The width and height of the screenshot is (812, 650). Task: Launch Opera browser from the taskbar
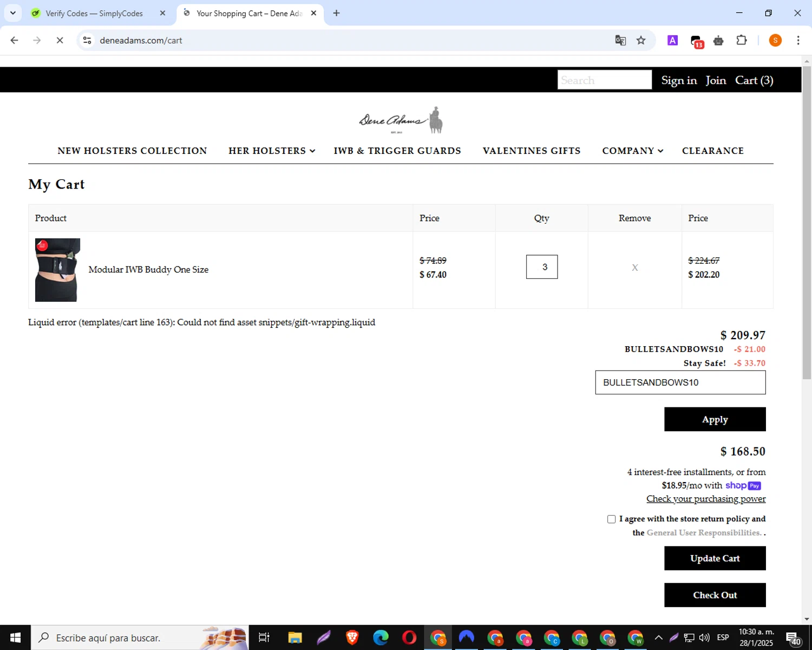pos(409,638)
